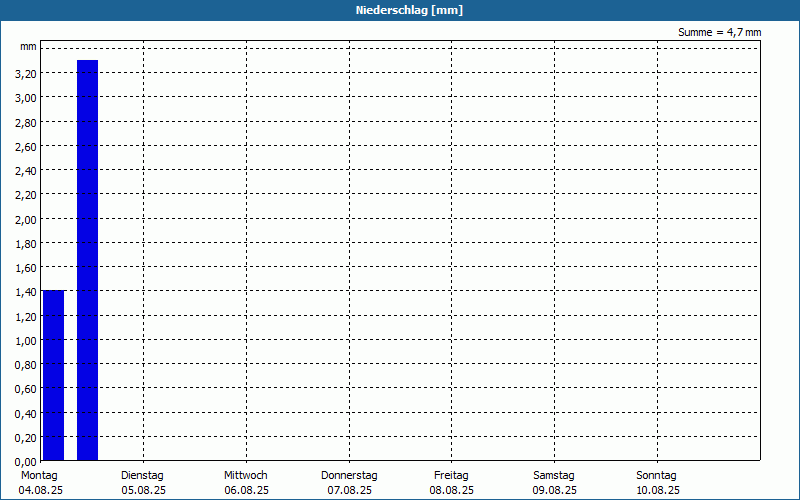The width and height of the screenshot is (800, 500).
Task: Click the '07.08.25' date label
Action: pyautogui.click(x=349, y=491)
